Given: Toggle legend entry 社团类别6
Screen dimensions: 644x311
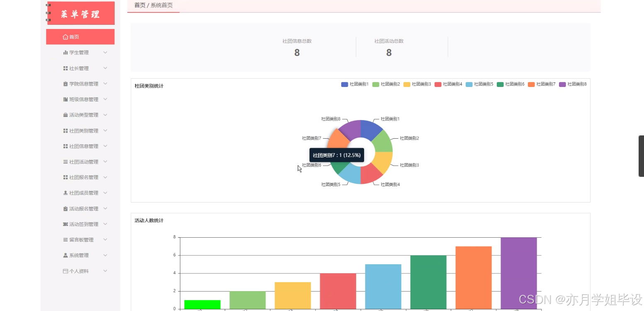Looking at the screenshot, I should click(x=510, y=84).
